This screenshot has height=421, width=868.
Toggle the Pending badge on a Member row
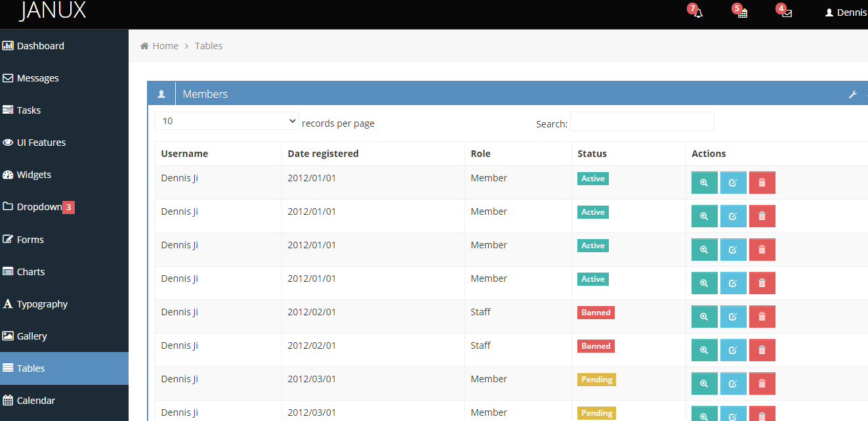click(596, 379)
